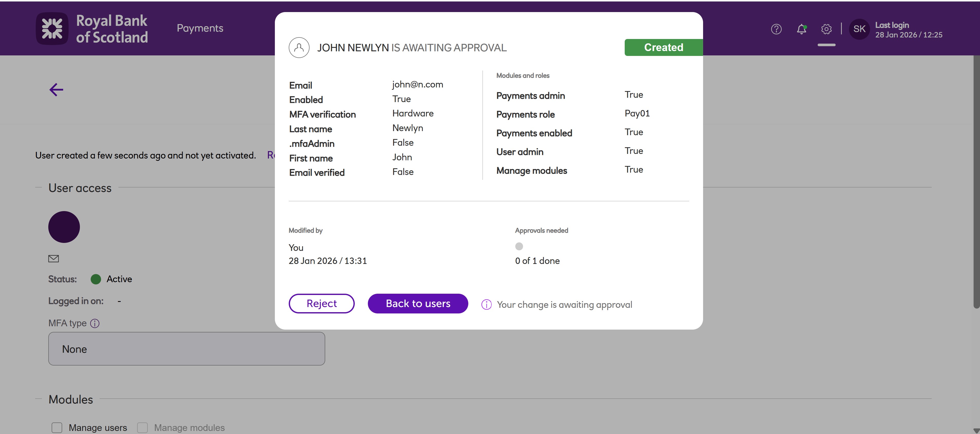Click the awaiting approval info icon
Viewport: 980px width, 434px height.
(486, 304)
